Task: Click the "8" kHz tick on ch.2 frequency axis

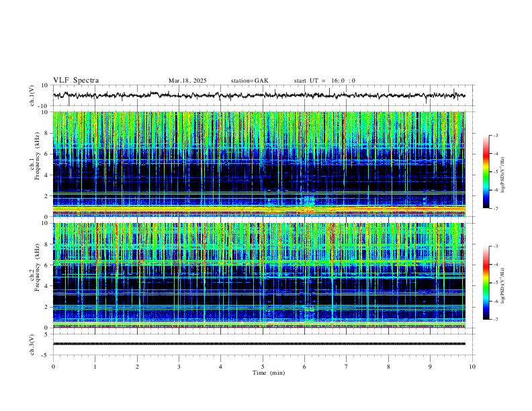Action: [47, 244]
